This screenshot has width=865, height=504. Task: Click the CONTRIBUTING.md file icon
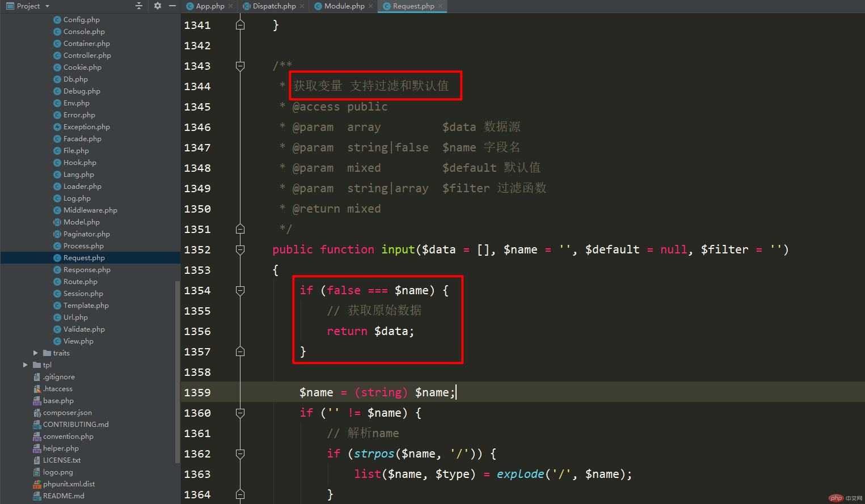click(x=37, y=425)
